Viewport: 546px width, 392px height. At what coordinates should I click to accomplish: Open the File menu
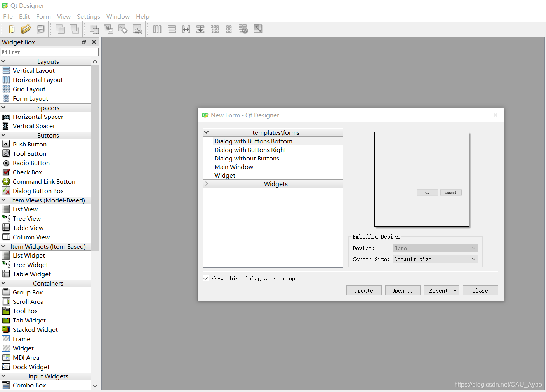click(8, 16)
